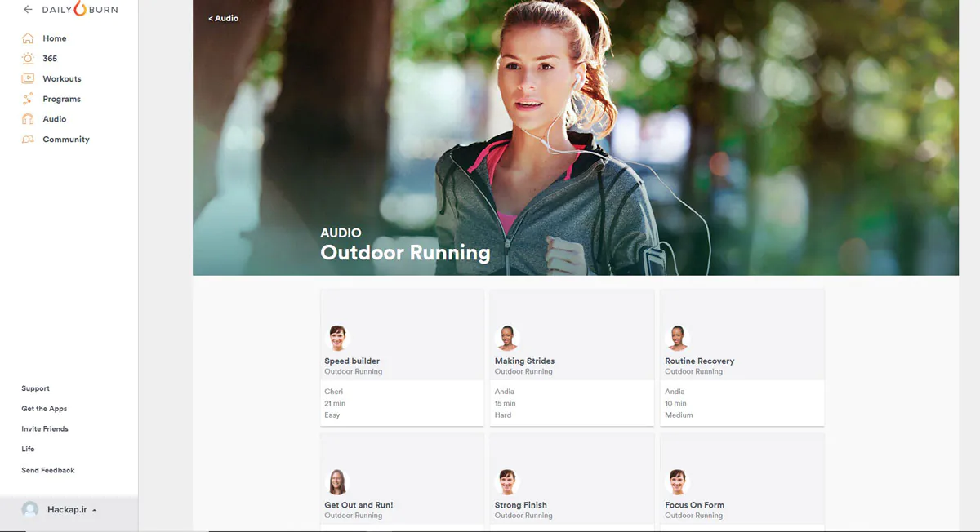Click the Making Strides trainer avatar
980x532 pixels.
pyautogui.click(x=507, y=338)
